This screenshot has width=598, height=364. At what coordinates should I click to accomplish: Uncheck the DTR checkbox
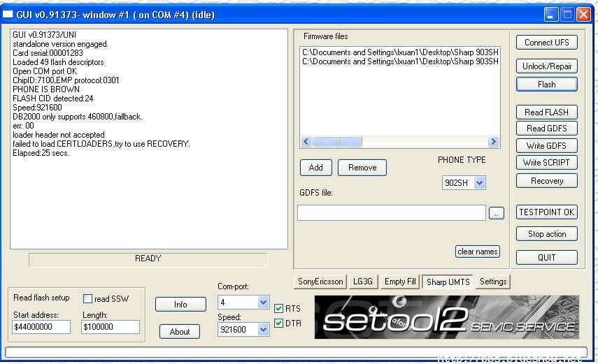pos(279,323)
